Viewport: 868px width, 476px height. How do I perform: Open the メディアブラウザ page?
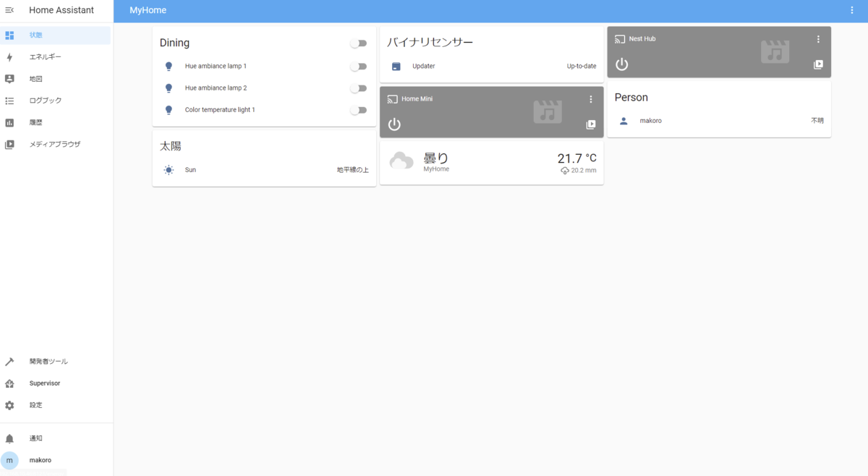pyautogui.click(x=56, y=144)
